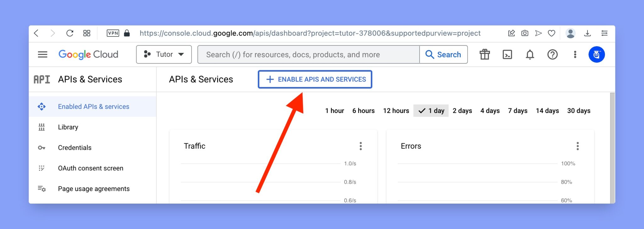Open the Traffic card options menu

(361, 146)
